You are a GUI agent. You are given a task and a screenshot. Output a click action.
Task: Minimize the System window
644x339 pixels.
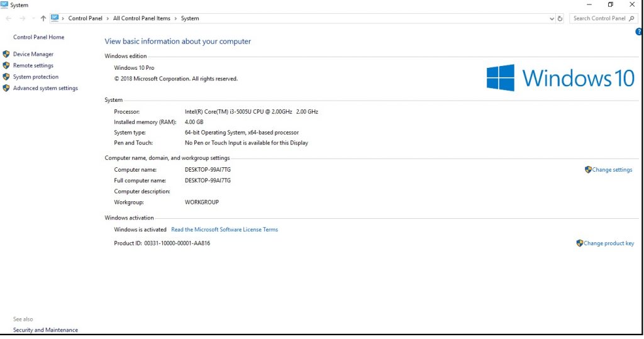point(589,4)
